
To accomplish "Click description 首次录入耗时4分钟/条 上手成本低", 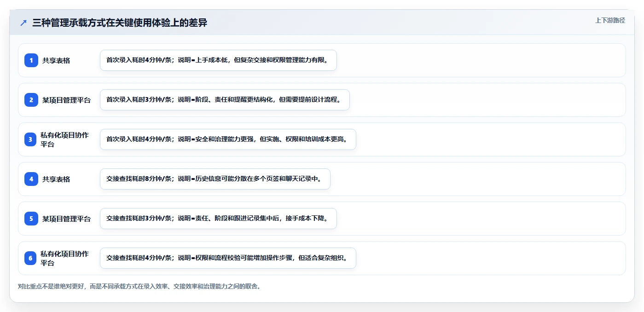I will pyautogui.click(x=218, y=60).
